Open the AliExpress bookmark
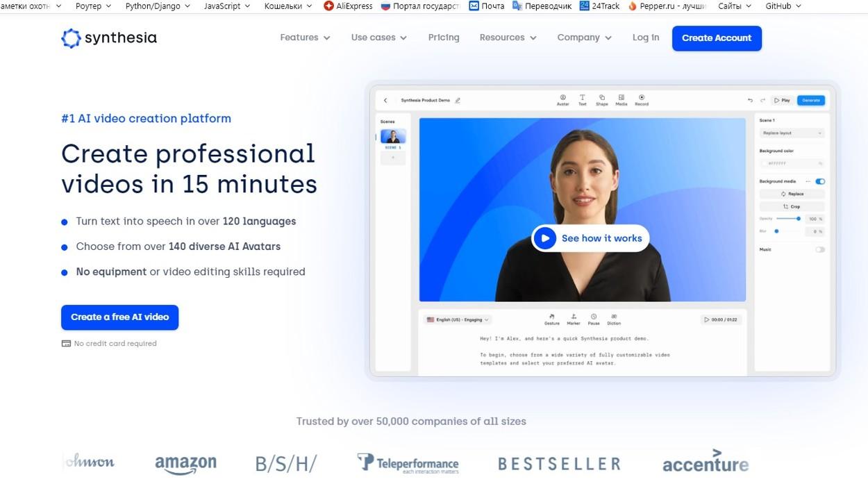 348,6
